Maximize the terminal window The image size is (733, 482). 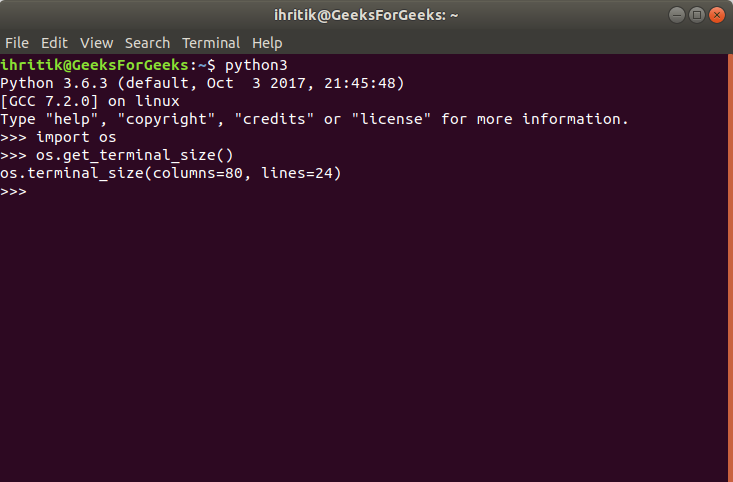pos(697,15)
